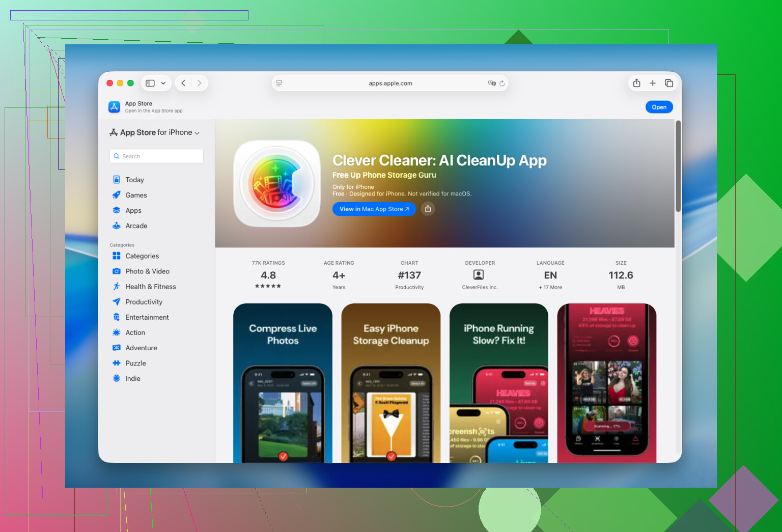The width and height of the screenshot is (782, 532).
Task: Go back with the back arrow
Action: pos(183,83)
